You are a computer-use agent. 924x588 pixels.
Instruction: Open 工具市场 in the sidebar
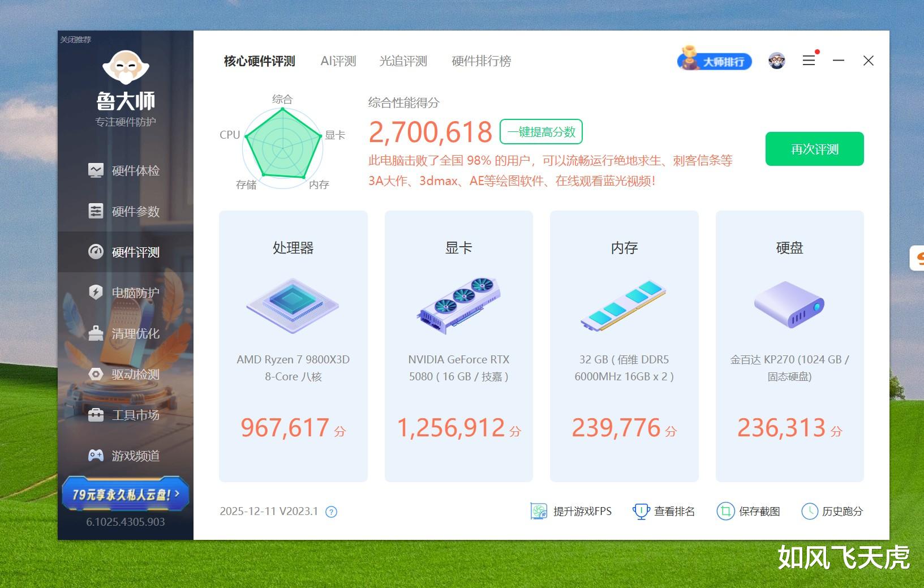click(x=125, y=415)
